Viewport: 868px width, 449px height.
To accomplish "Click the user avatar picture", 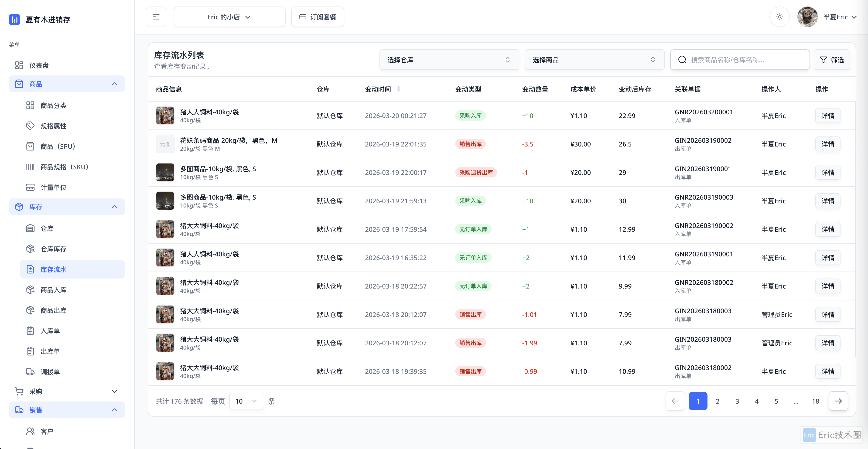I will click(807, 17).
